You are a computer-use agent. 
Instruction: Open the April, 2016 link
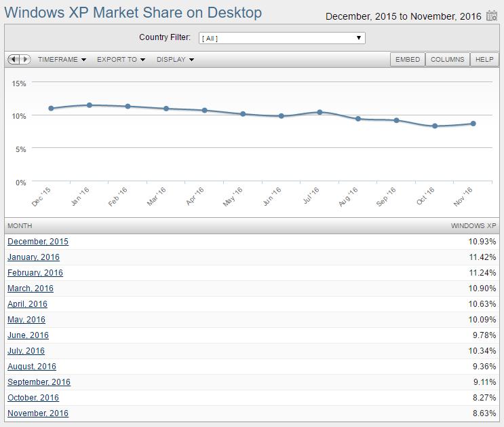point(27,304)
